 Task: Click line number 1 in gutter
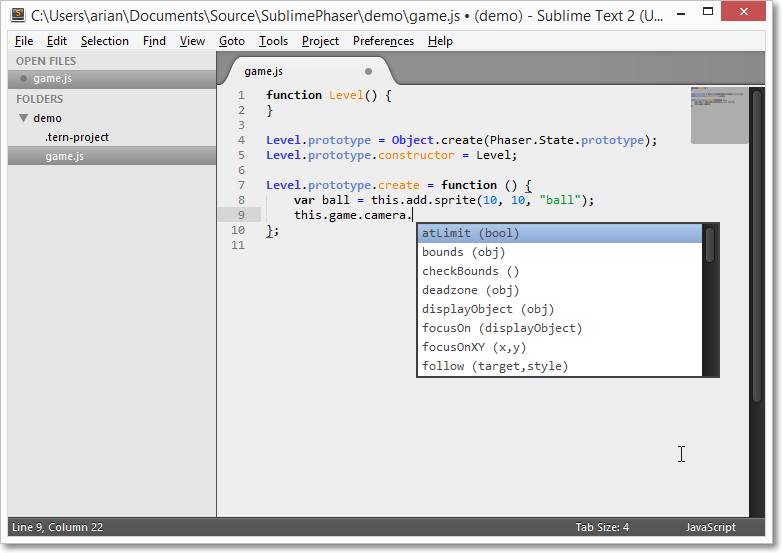[241, 95]
